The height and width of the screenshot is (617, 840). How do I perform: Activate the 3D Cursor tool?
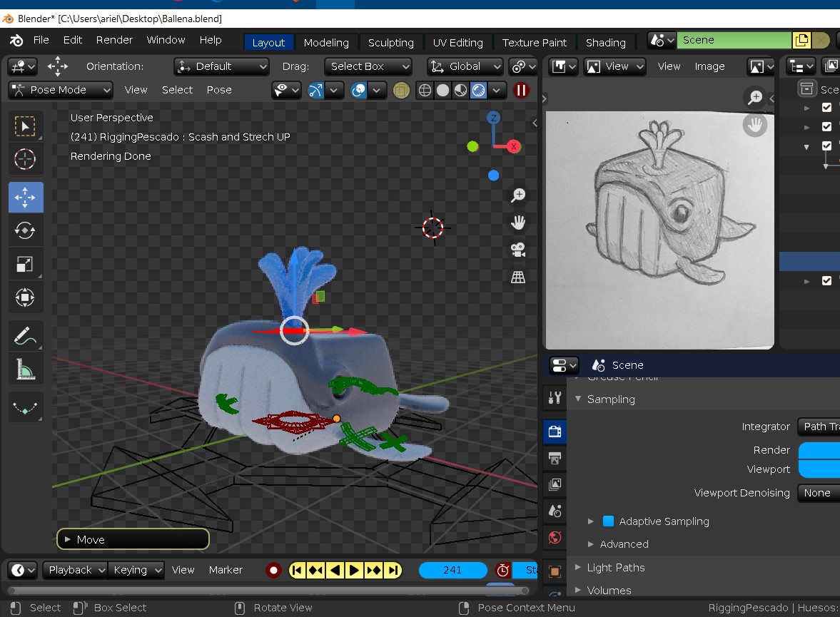click(26, 160)
